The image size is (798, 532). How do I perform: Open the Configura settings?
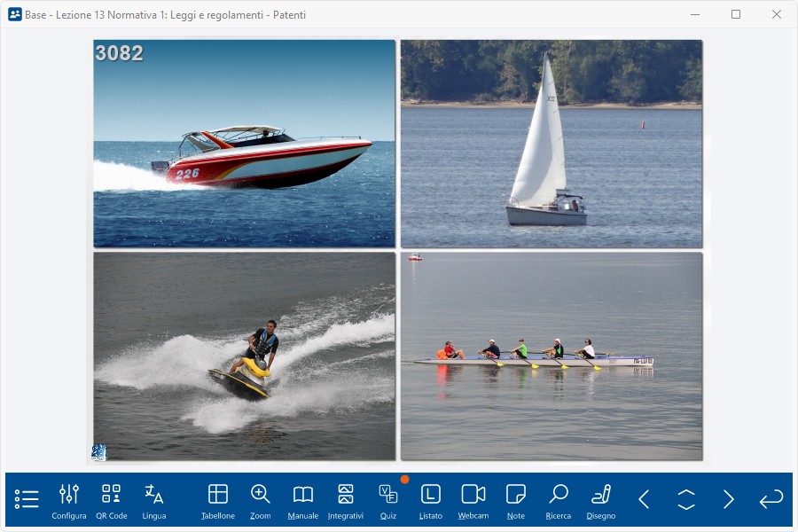tap(69, 500)
